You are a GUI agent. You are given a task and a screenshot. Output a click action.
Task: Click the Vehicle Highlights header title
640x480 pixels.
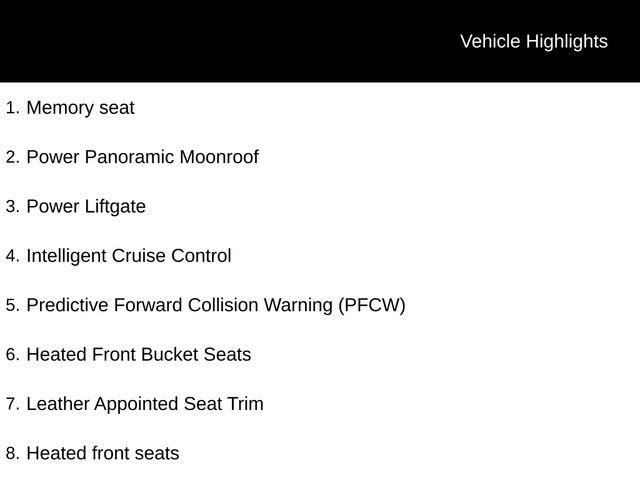click(533, 41)
